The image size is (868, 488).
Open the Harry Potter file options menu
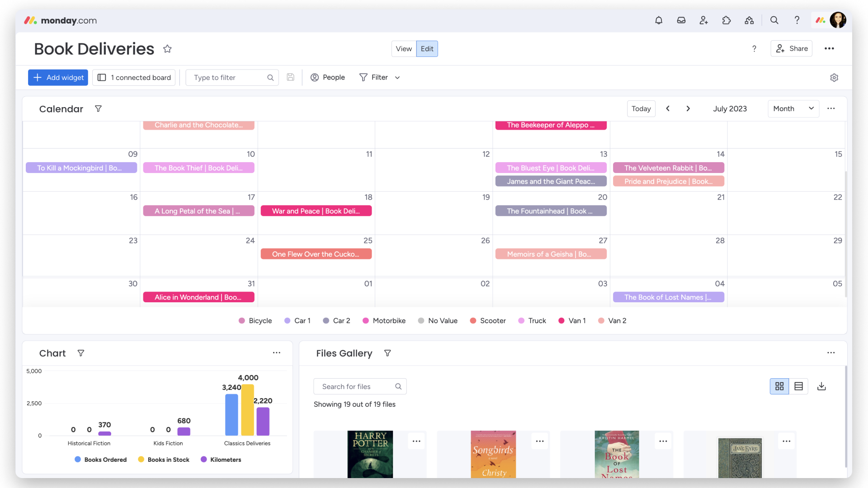416,441
